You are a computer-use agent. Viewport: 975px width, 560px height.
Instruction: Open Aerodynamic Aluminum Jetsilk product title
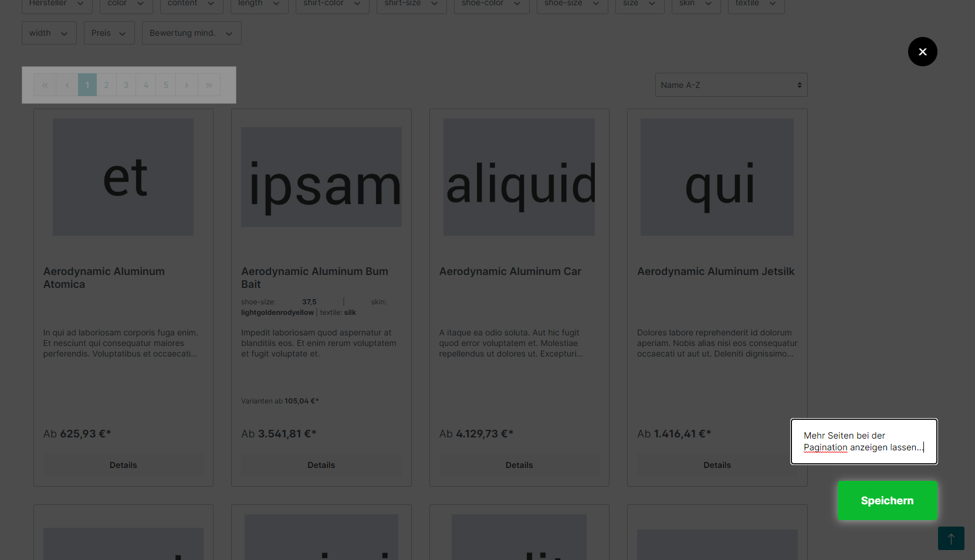[716, 271]
